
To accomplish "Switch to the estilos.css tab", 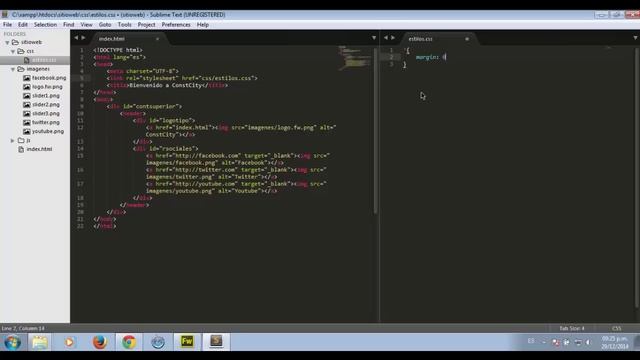I will tap(420, 39).
